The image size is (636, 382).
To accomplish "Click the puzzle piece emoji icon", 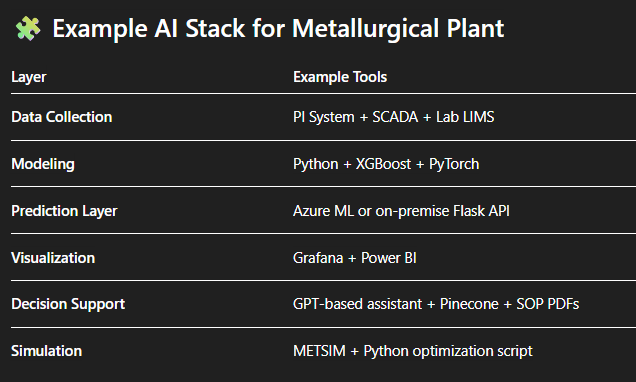I will [x=28, y=28].
